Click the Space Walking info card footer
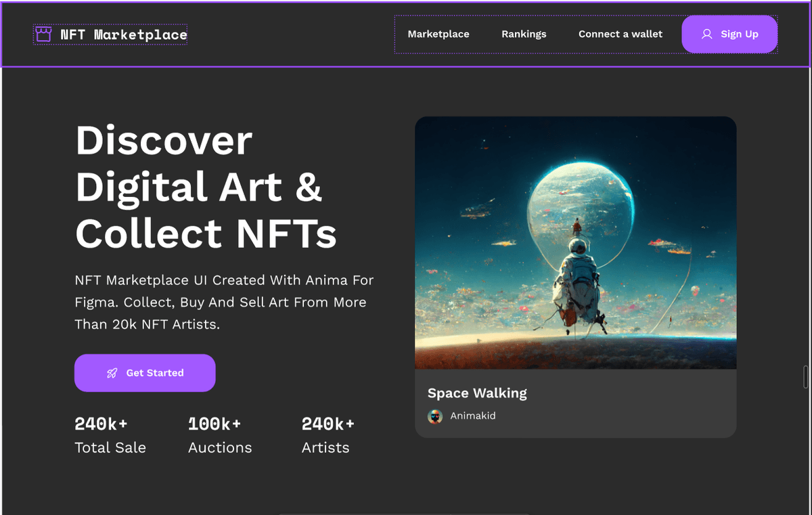812x515 pixels. coord(575,403)
